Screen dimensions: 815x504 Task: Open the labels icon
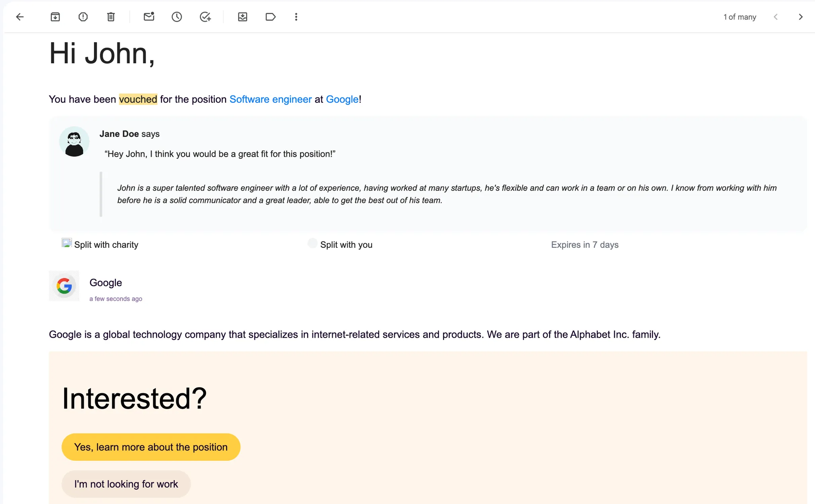271,17
